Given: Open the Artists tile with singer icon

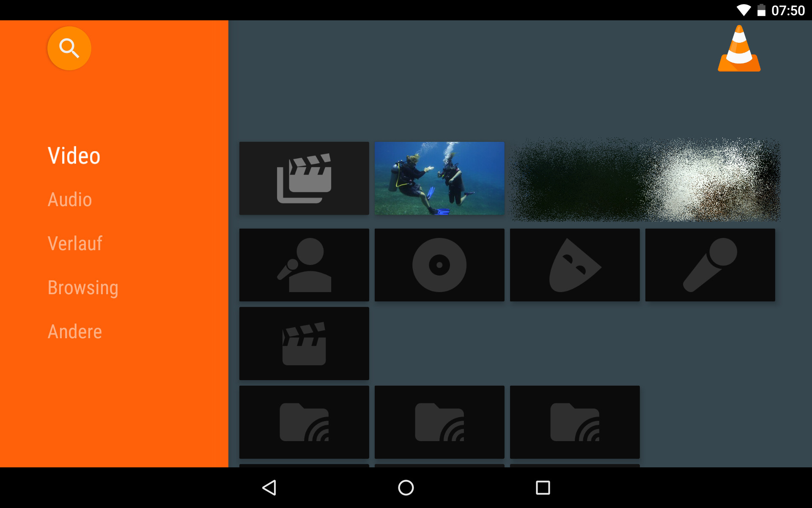Looking at the screenshot, I should 304,265.
